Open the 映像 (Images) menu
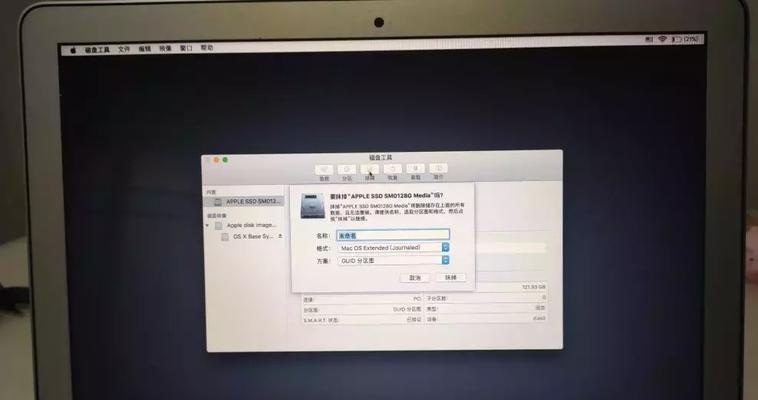The height and width of the screenshot is (400, 758). point(165,48)
